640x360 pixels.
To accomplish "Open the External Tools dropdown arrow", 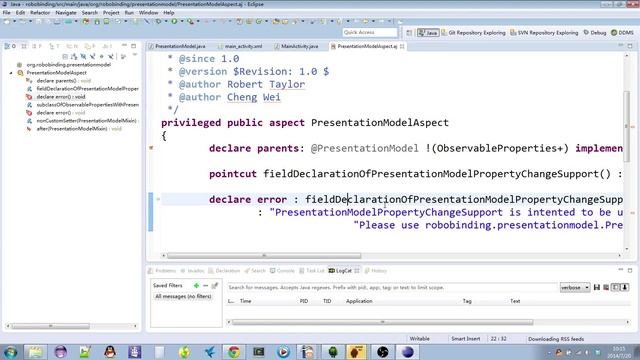I will (x=198, y=21).
